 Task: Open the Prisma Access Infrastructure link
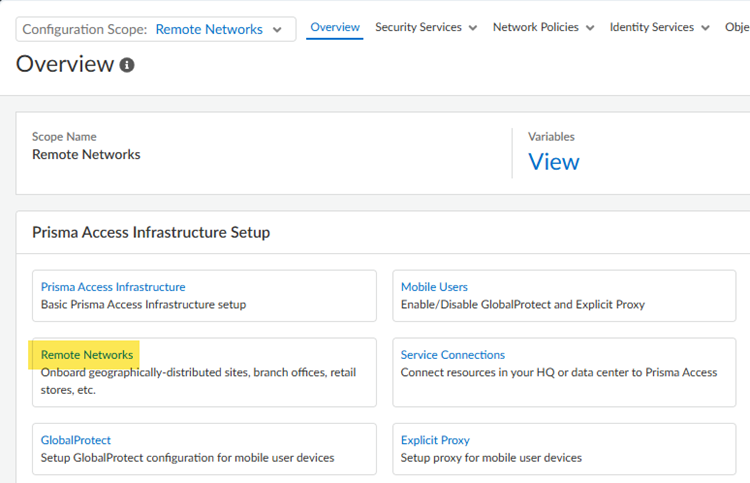pos(113,287)
